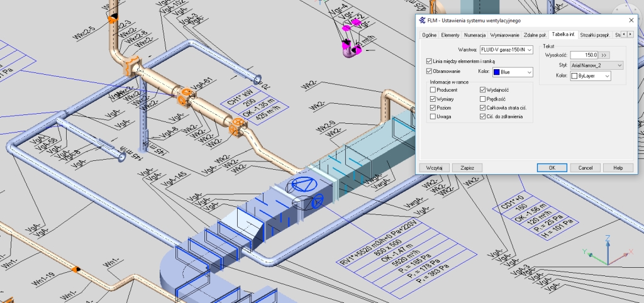
Task: Open the Numeracja tab
Action: (x=475, y=35)
